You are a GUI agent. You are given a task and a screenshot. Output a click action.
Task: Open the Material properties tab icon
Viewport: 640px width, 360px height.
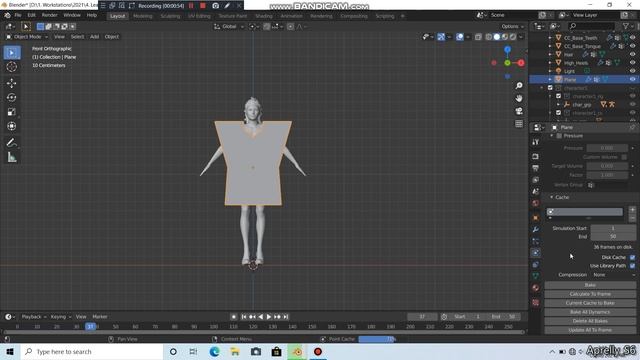536,288
